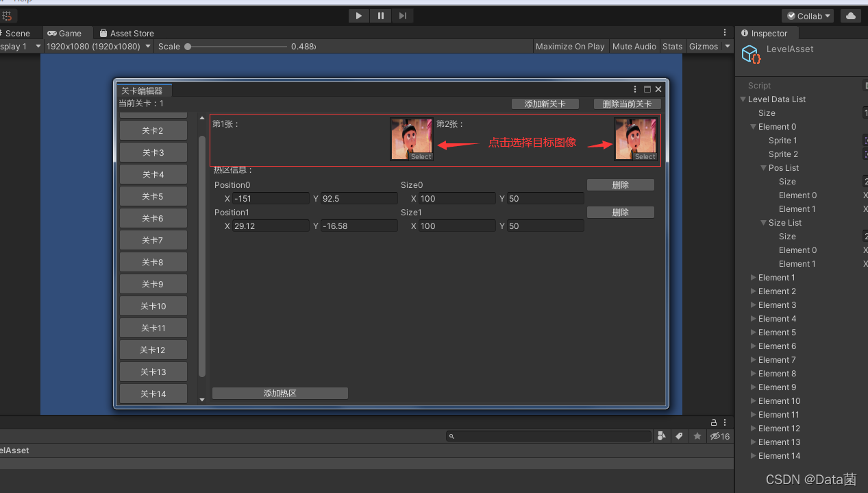This screenshot has width=868, height=493.
Task: Select level 关卡2
Action: tap(153, 130)
